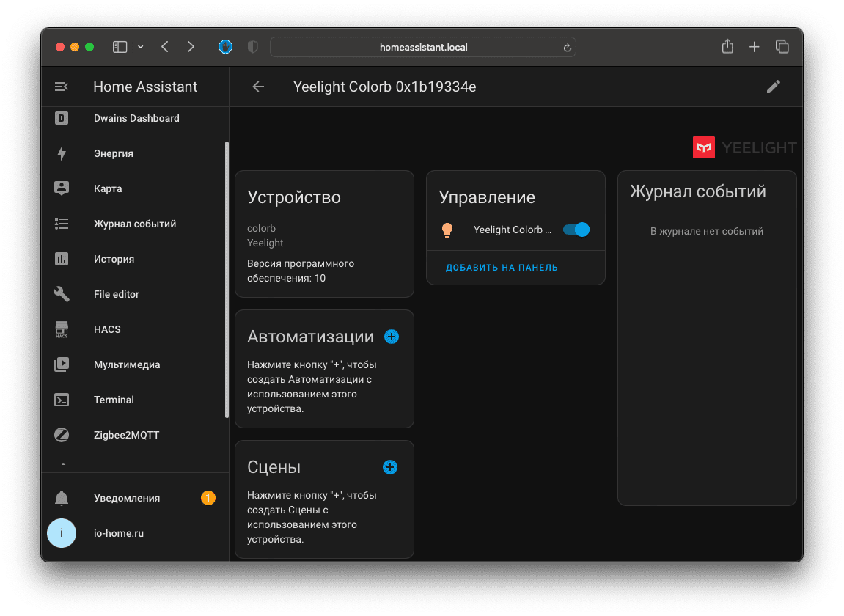The height and width of the screenshot is (616, 844).
Task: Click the HACS store icon
Action: tap(62, 329)
